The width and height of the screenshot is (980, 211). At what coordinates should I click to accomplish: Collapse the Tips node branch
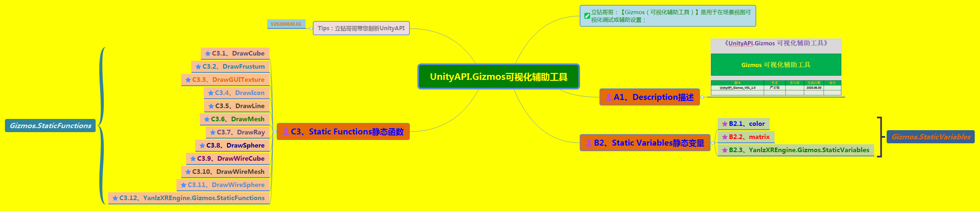pyautogui.click(x=311, y=29)
